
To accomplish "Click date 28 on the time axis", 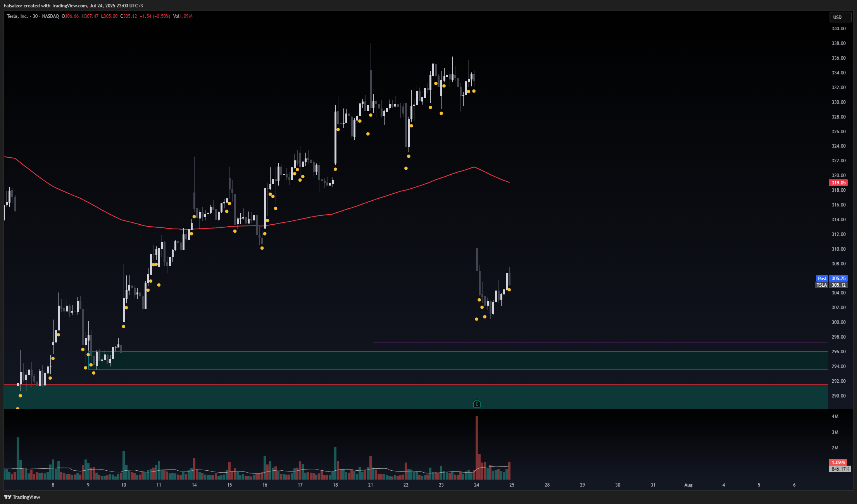I will tap(547, 485).
